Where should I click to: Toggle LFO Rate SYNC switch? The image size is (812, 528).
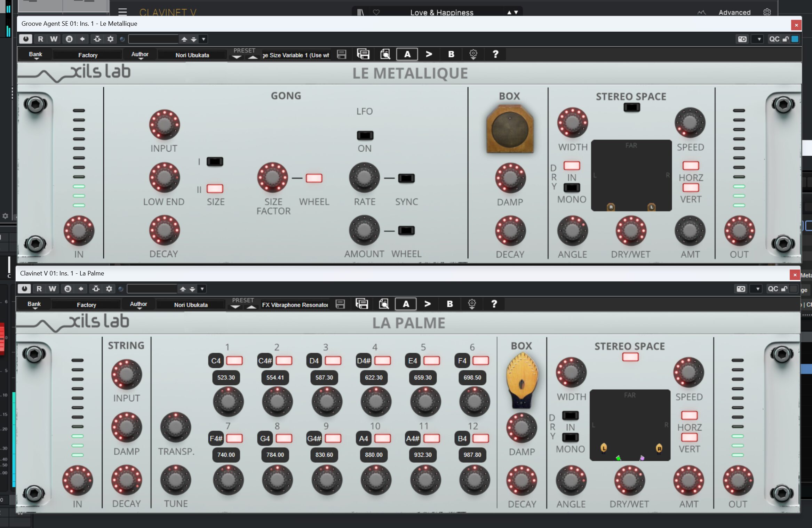click(x=406, y=178)
